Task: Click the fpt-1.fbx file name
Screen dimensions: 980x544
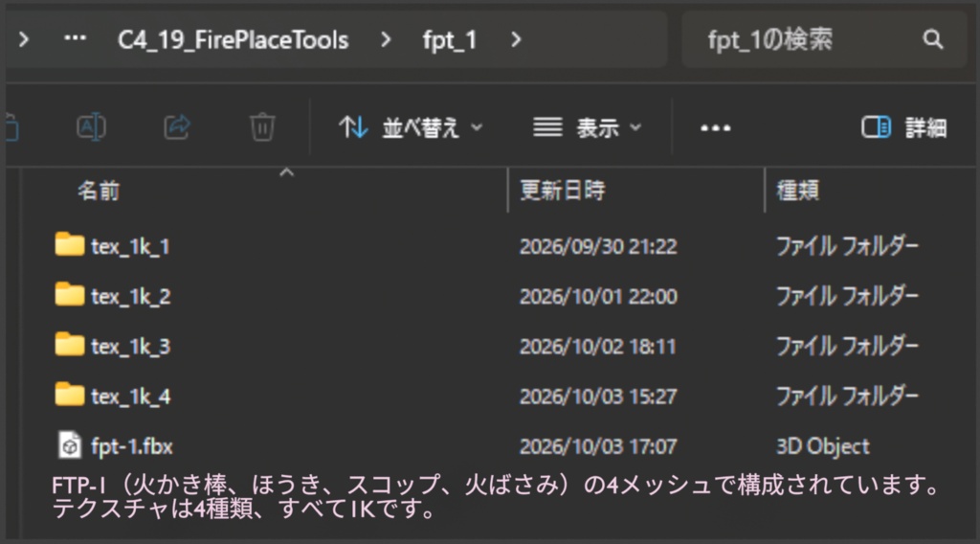Action: pyautogui.click(x=132, y=446)
